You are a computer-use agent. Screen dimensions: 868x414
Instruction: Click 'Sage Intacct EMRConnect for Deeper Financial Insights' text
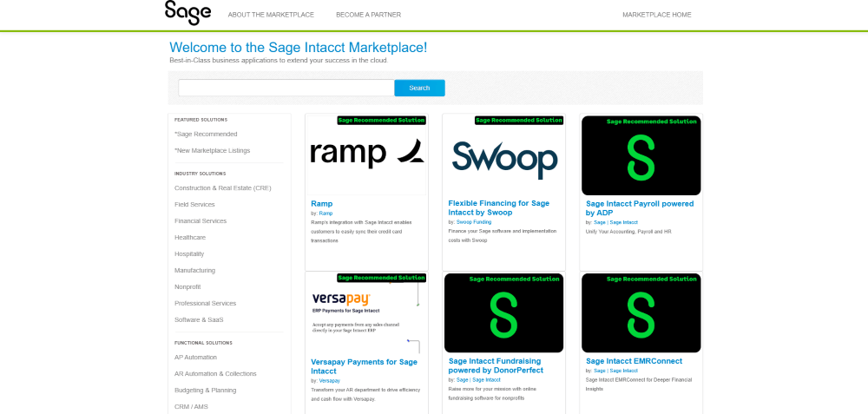click(x=639, y=384)
